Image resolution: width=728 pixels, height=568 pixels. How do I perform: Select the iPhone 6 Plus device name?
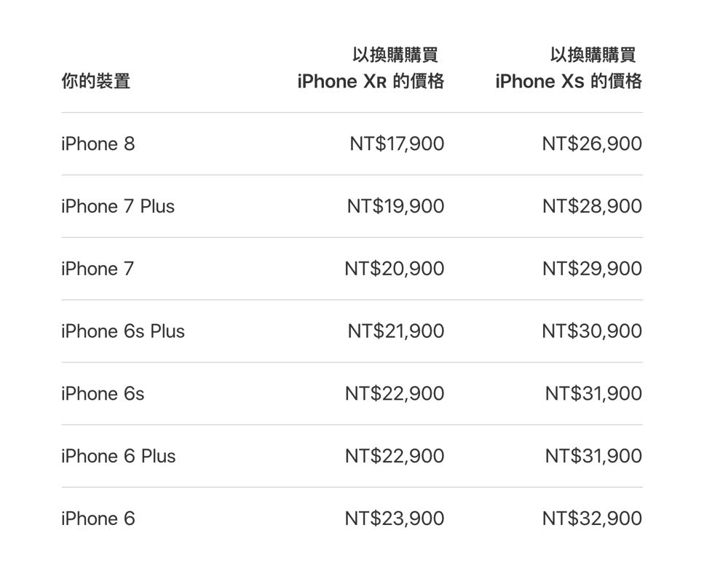click(118, 457)
